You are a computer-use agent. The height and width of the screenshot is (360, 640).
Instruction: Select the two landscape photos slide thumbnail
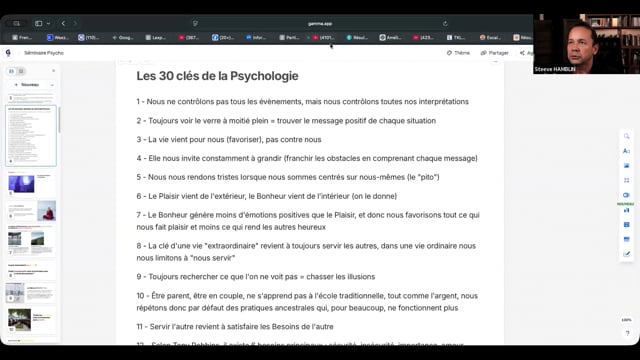(x=31, y=240)
